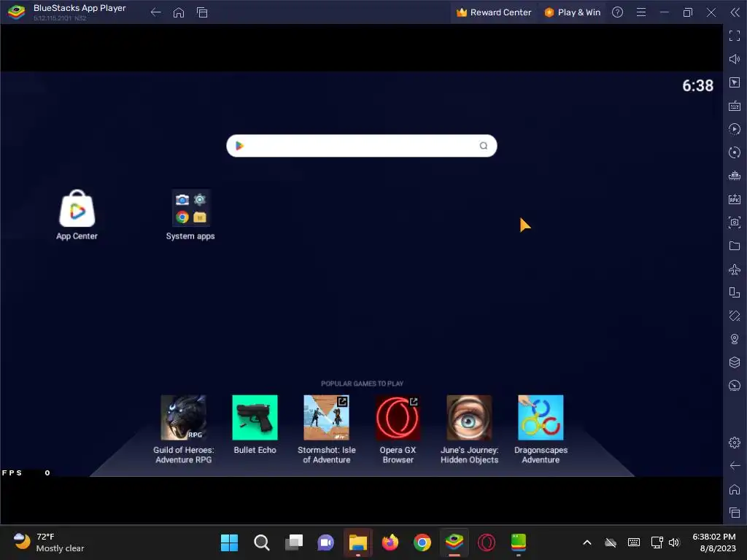Open the sidebar icon showing a dot inside a broken circle
Image resolution: width=747 pixels, height=560 pixels.
coord(735,152)
